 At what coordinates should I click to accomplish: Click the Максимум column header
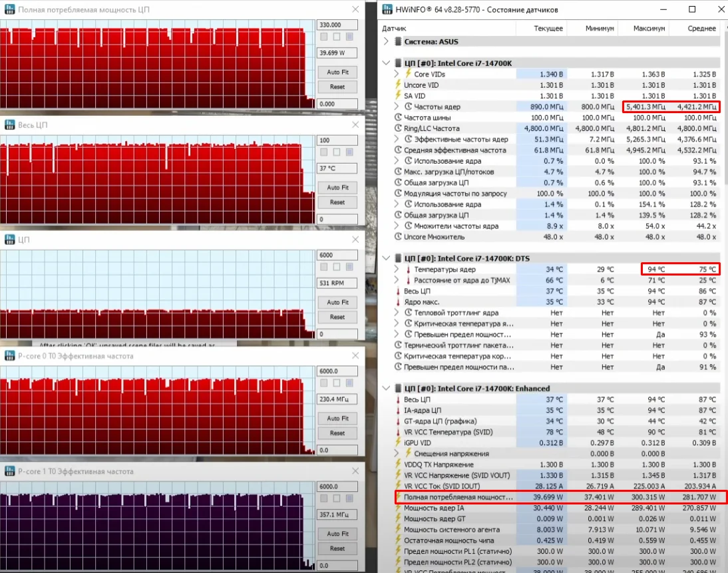point(643,29)
